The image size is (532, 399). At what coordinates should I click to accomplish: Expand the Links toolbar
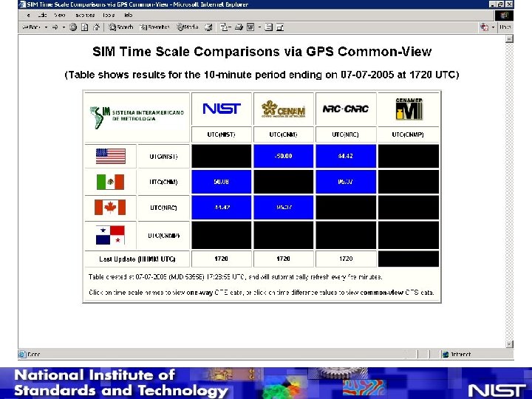click(x=505, y=27)
